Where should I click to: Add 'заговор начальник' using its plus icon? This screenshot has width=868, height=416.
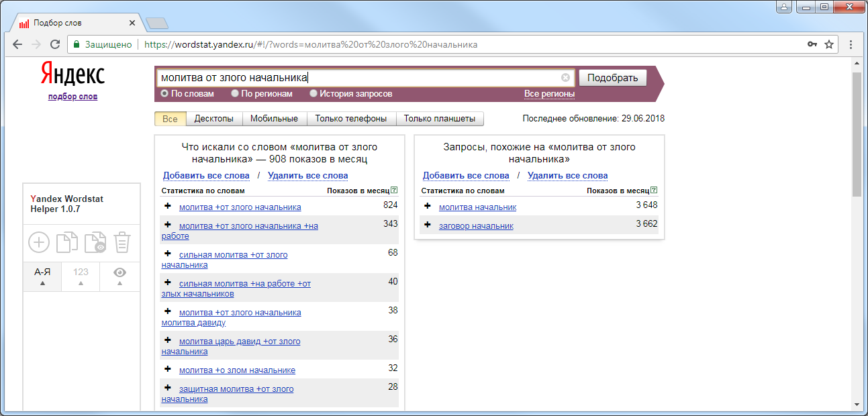(427, 225)
